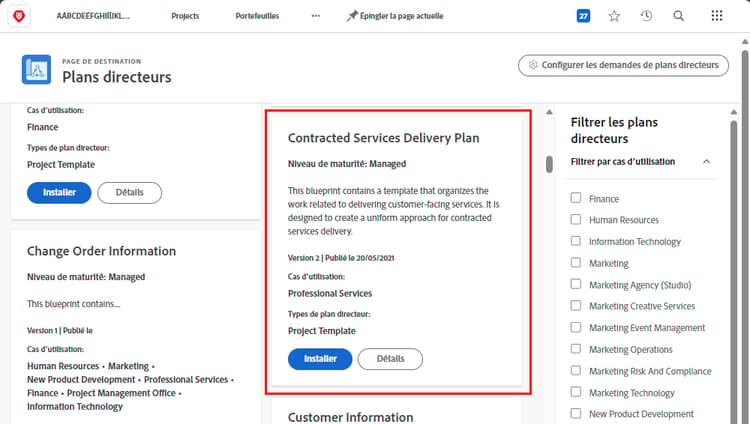Click the Customer Information card title
750x424 pixels.
point(351,417)
